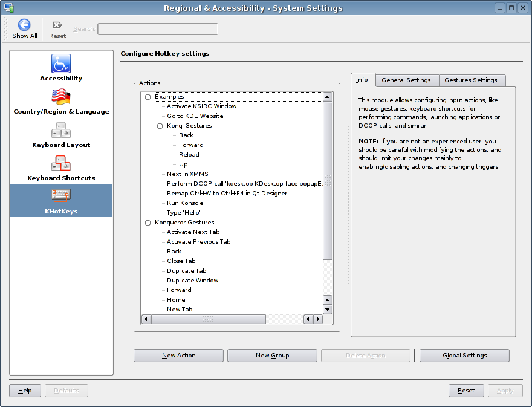Image resolution: width=532 pixels, height=407 pixels.
Task: Click the bottom down arrow of Actions tree
Action: (x=328, y=309)
